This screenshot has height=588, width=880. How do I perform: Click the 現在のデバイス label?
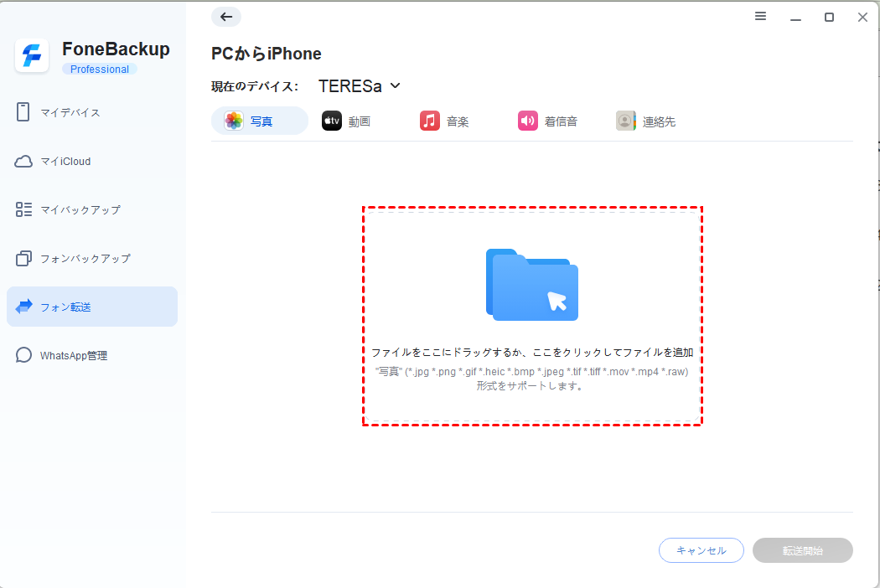coord(254,86)
